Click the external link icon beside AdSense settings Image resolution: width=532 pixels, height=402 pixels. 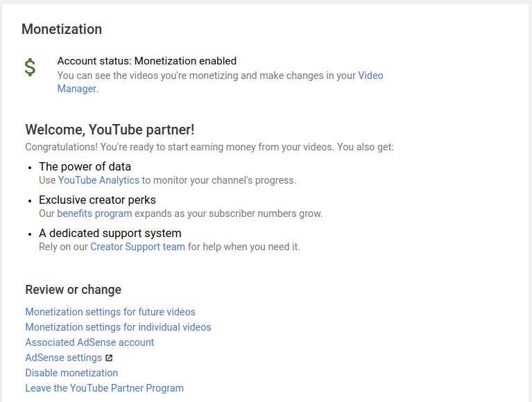click(x=109, y=358)
